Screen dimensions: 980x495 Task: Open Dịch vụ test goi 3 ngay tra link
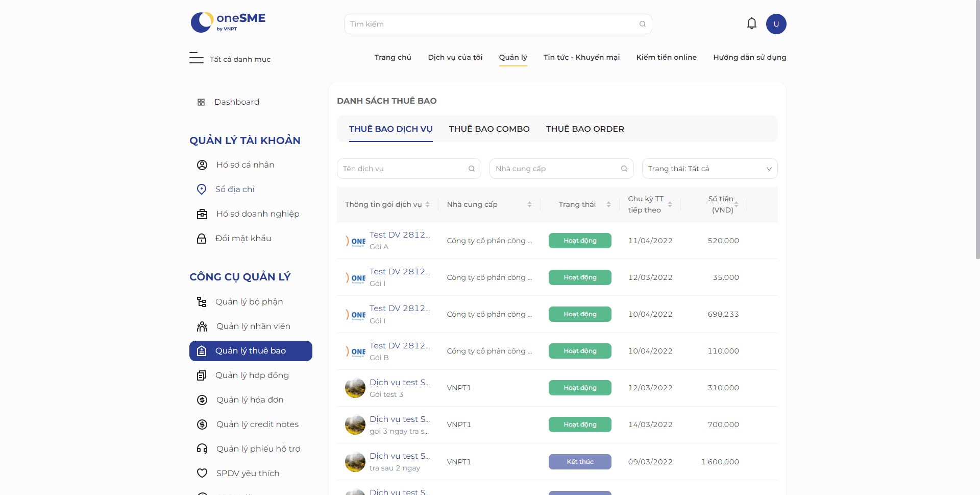click(x=400, y=419)
